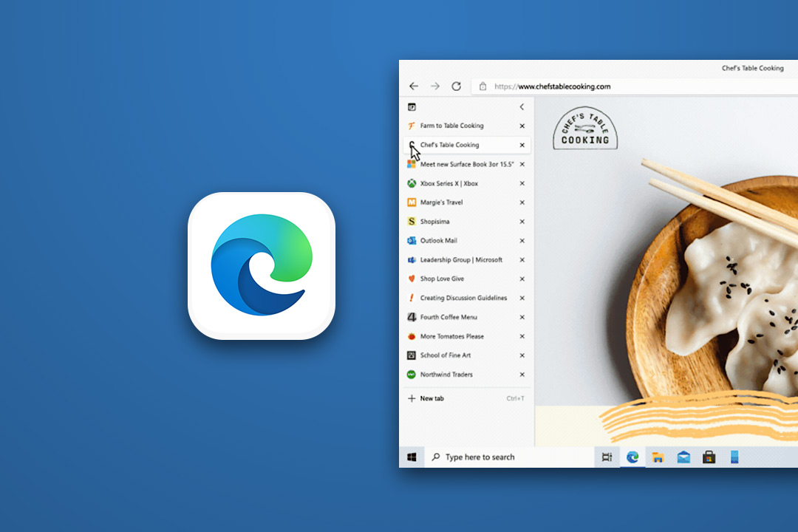Switch to the Farm to Table Cooking tab
Screen dimensions: 798x532
point(460,126)
